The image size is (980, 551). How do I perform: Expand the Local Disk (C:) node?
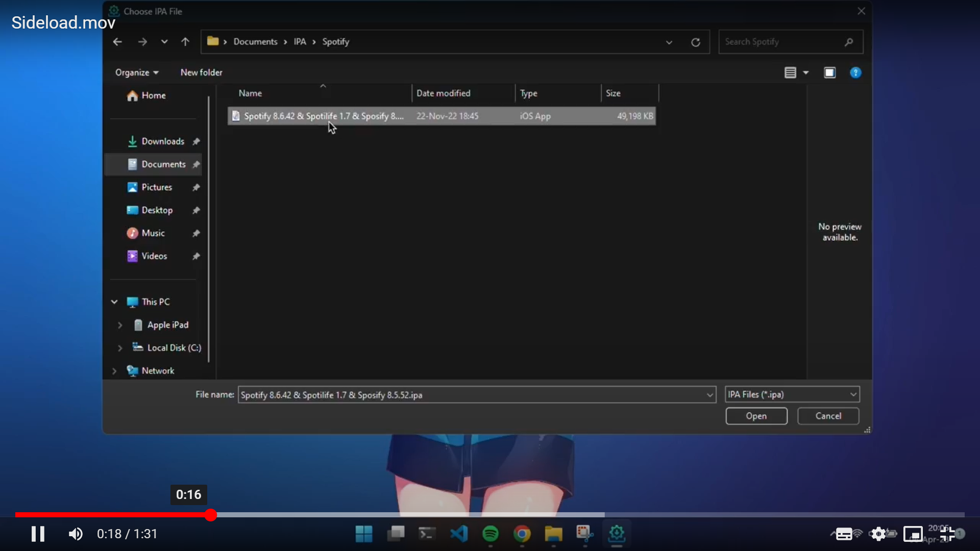click(120, 348)
